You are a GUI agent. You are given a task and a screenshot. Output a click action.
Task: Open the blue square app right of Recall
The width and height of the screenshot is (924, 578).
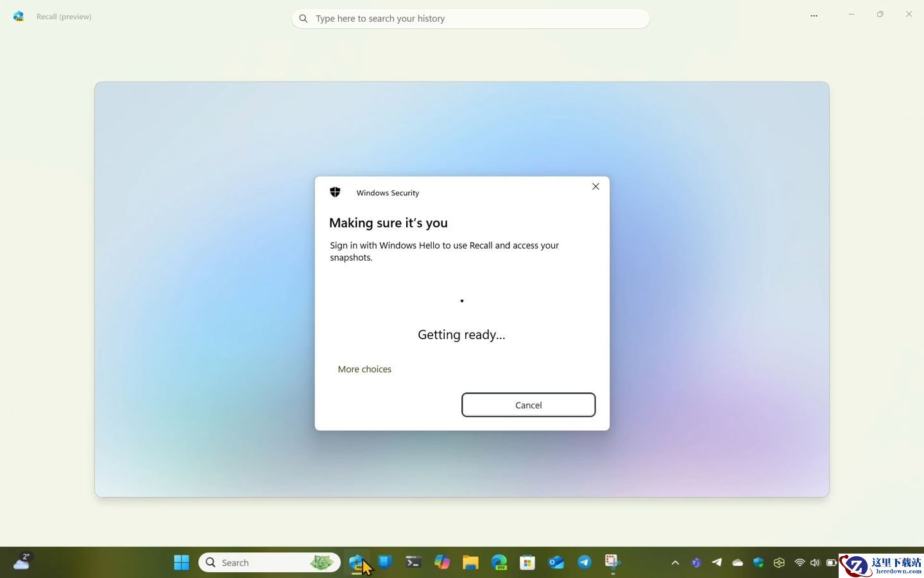coord(385,563)
